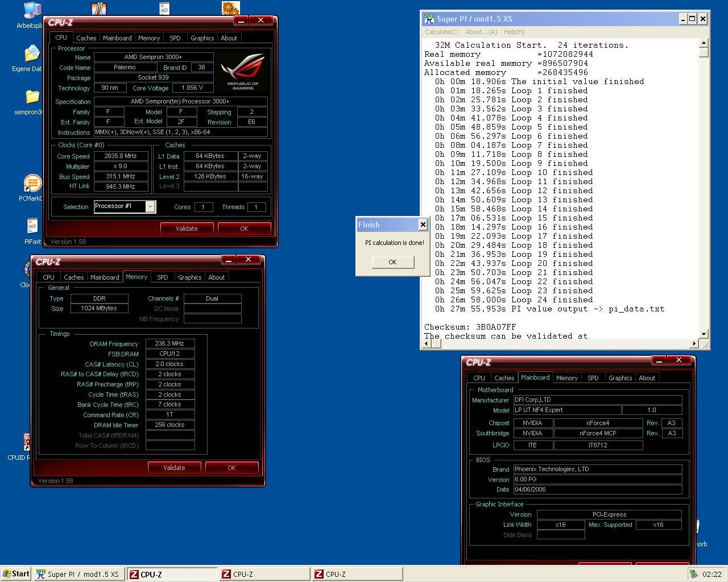Open the Caches tab in CPU window

pos(86,38)
